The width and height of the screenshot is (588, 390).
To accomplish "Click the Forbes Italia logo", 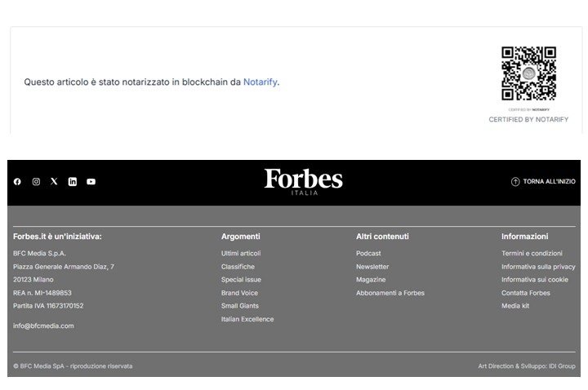I will click(303, 181).
